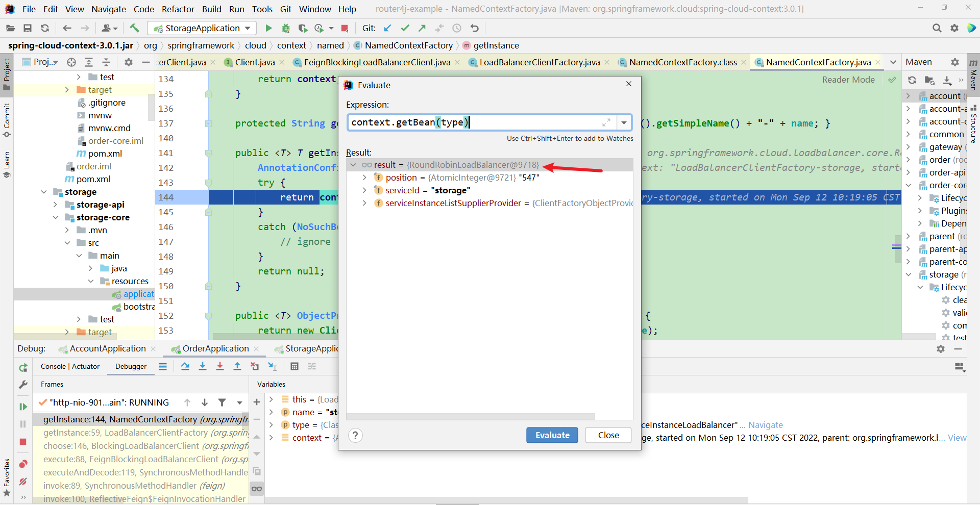Switch to Console | Actuator tab

(70, 366)
